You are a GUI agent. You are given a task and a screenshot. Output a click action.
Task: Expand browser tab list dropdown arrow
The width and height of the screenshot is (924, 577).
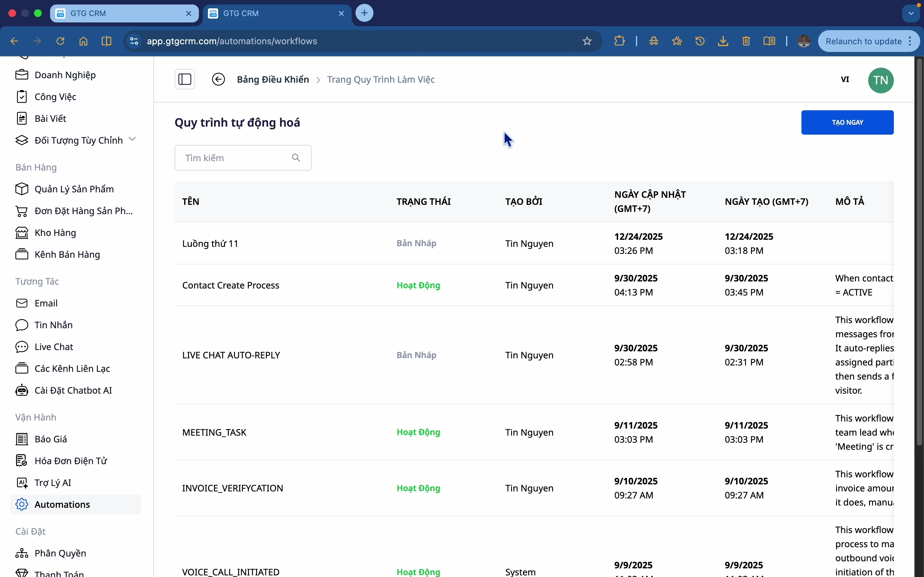coord(911,13)
